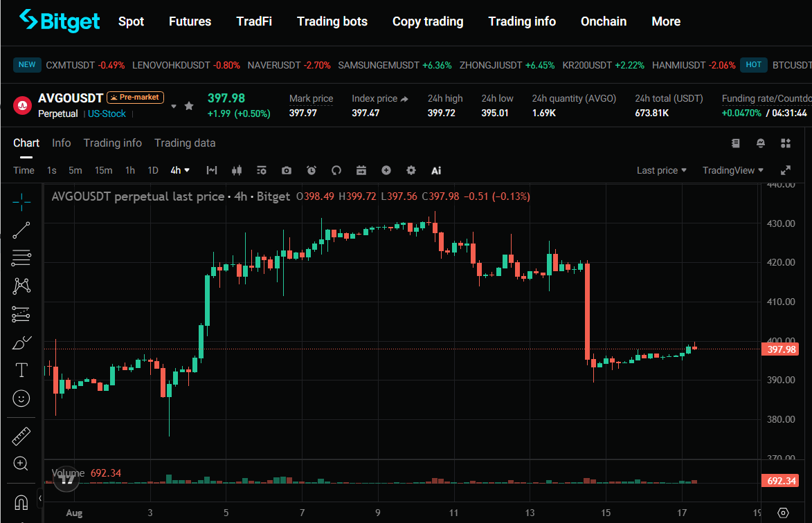The height and width of the screenshot is (523, 812).
Task: Expand the AVGOUSDT pair selector arrow
Action: [x=174, y=106]
